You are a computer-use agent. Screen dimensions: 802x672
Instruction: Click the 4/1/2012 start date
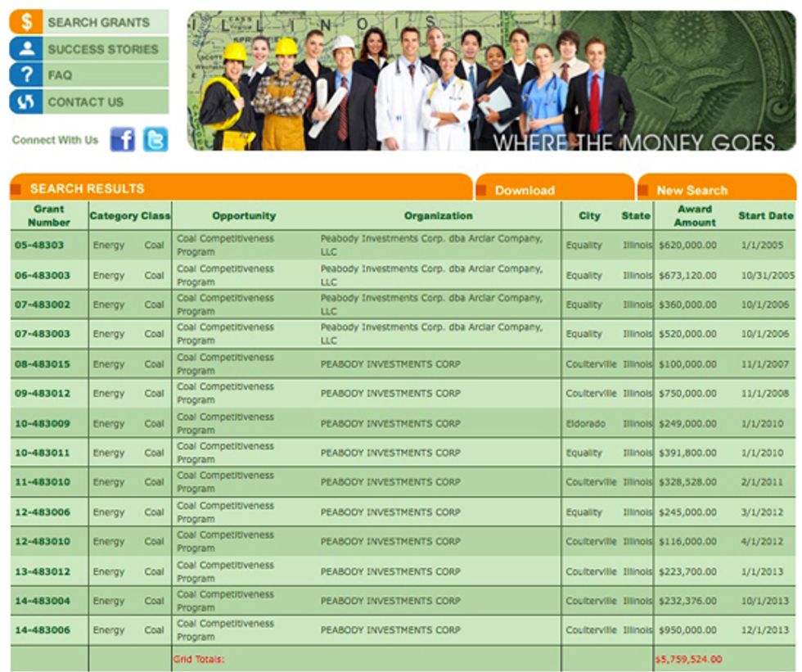click(x=762, y=541)
